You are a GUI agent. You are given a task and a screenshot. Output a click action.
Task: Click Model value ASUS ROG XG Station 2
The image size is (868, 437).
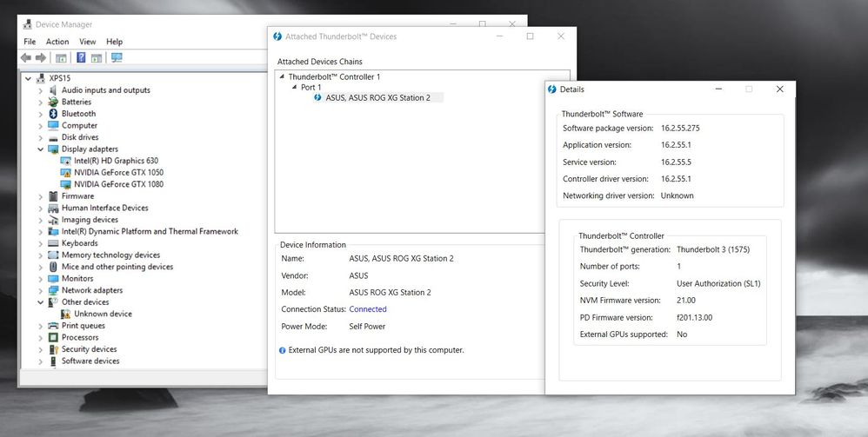(x=390, y=293)
